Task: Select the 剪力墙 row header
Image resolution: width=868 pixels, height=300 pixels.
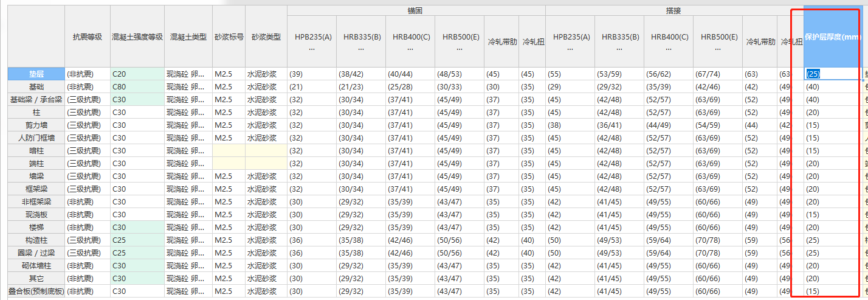Action: (x=36, y=125)
